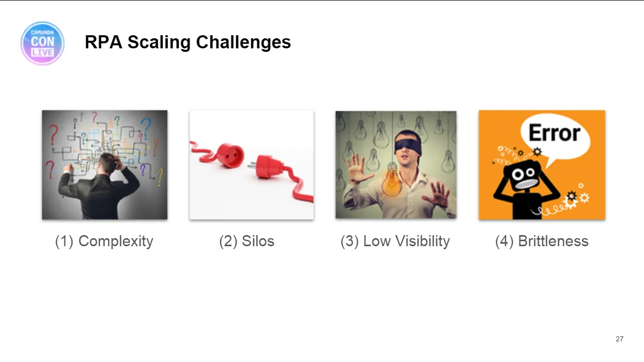Click the orange Error robot image
The image size is (644, 362).
(542, 165)
